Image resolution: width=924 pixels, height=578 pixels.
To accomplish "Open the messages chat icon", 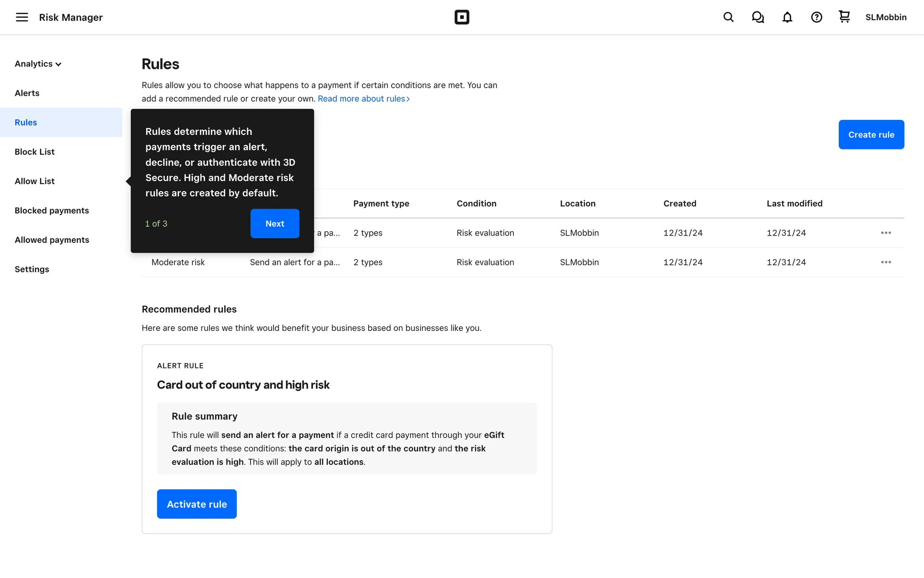I will pos(757,17).
